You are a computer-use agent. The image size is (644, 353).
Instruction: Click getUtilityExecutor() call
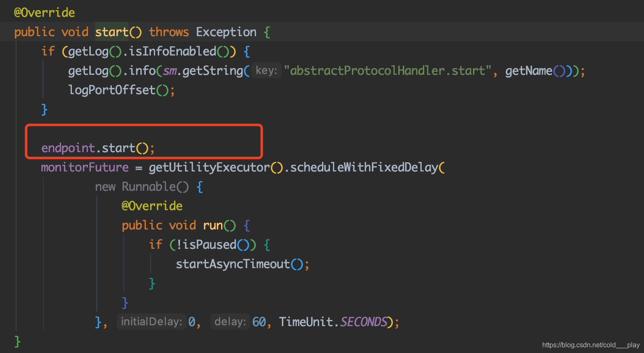216,167
